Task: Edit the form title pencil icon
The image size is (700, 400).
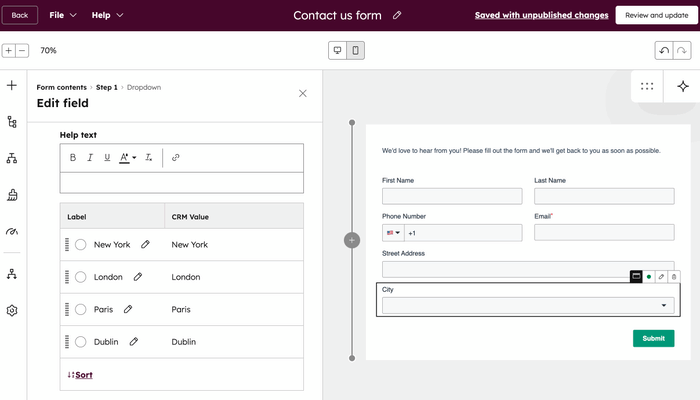Action: 397,15
